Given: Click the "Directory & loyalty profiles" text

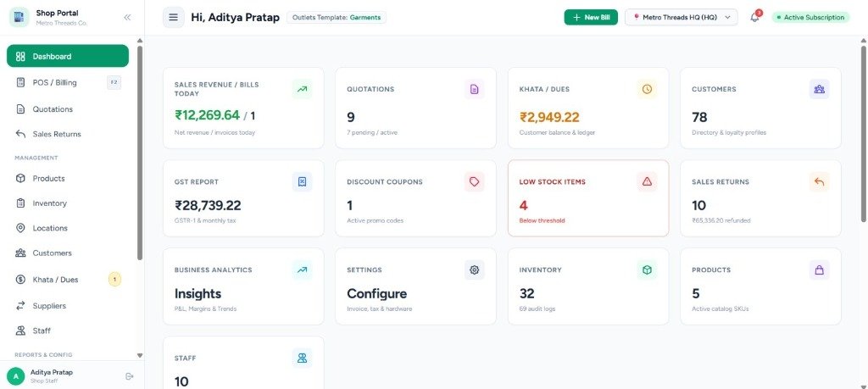Looking at the screenshot, I should 729,133.
